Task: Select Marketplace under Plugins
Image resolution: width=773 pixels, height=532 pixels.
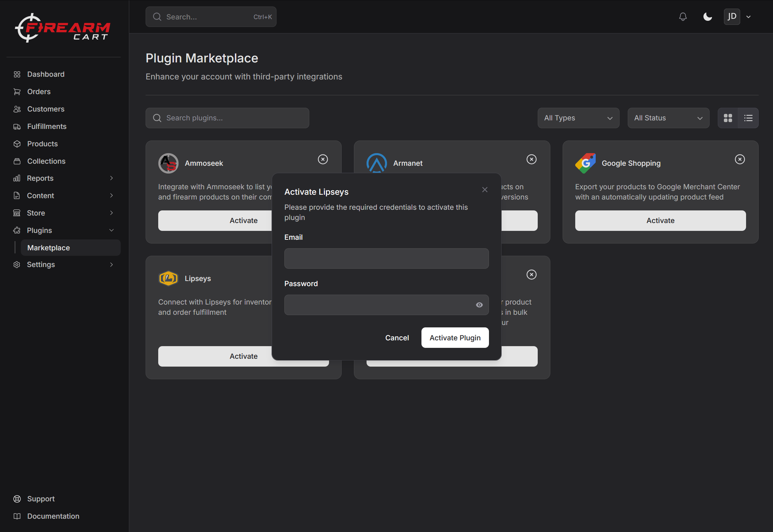Action: (x=71, y=248)
